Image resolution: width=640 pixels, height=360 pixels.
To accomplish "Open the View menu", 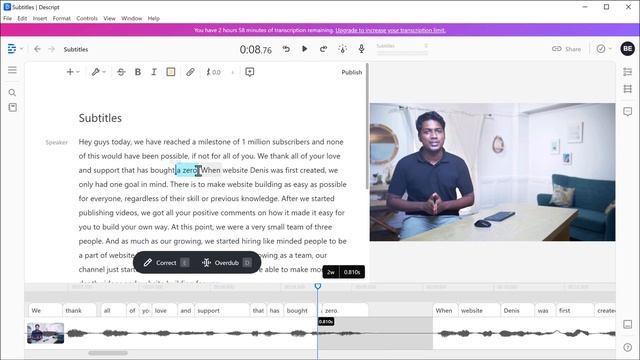I will 109,18.
